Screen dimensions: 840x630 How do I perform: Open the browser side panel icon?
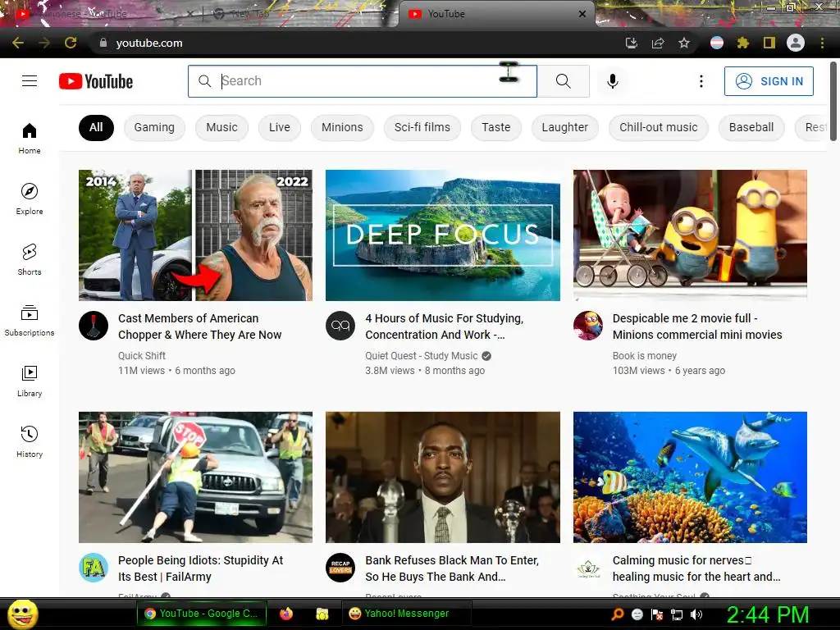click(769, 43)
